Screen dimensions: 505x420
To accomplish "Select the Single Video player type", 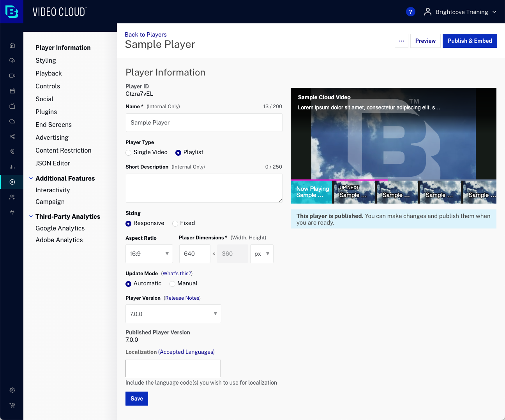I will click(129, 153).
